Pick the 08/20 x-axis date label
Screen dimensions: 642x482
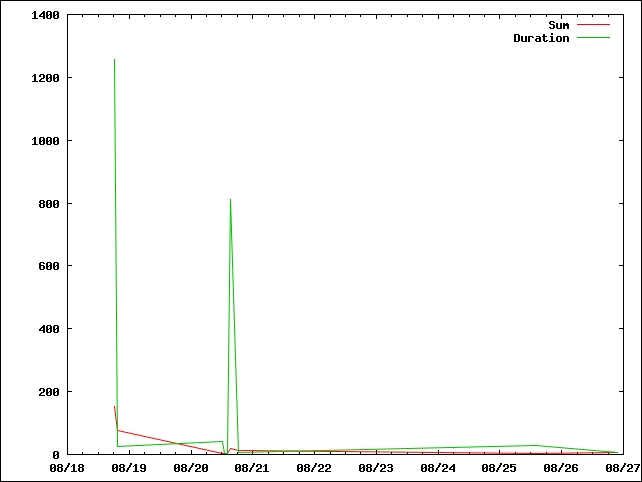tap(191, 467)
